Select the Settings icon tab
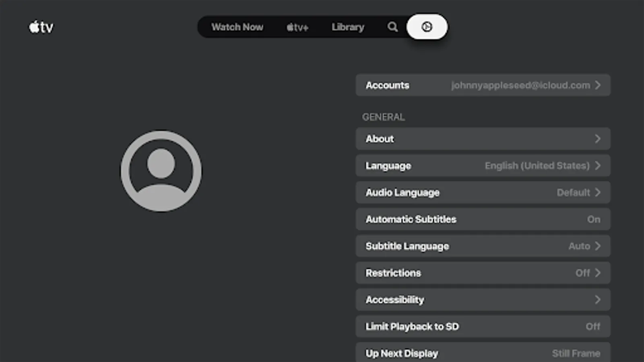Image resolution: width=644 pixels, height=362 pixels. point(427,27)
